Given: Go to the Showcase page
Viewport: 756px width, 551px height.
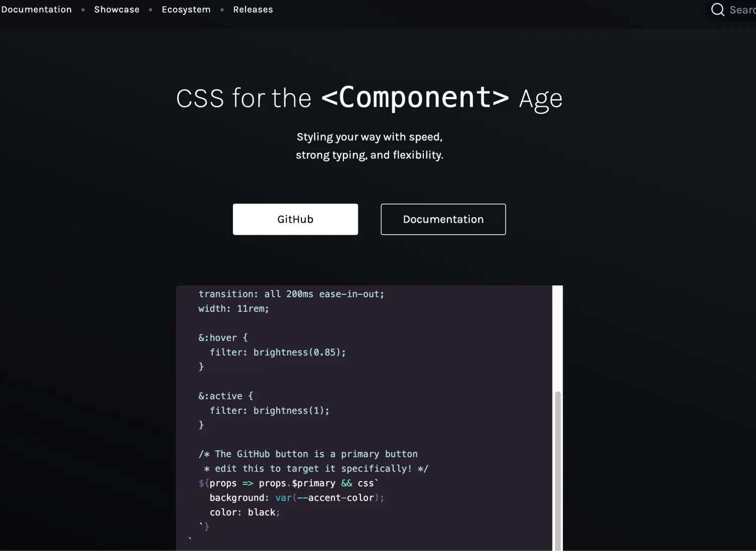Looking at the screenshot, I should tap(116, 10).
